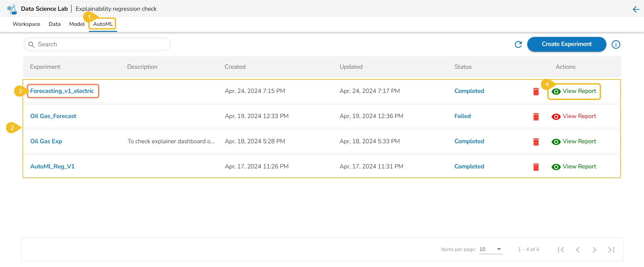This screenshot has height=267, width=644.
Task: Click the Create Experiment button
Action: tap(566, 44)
